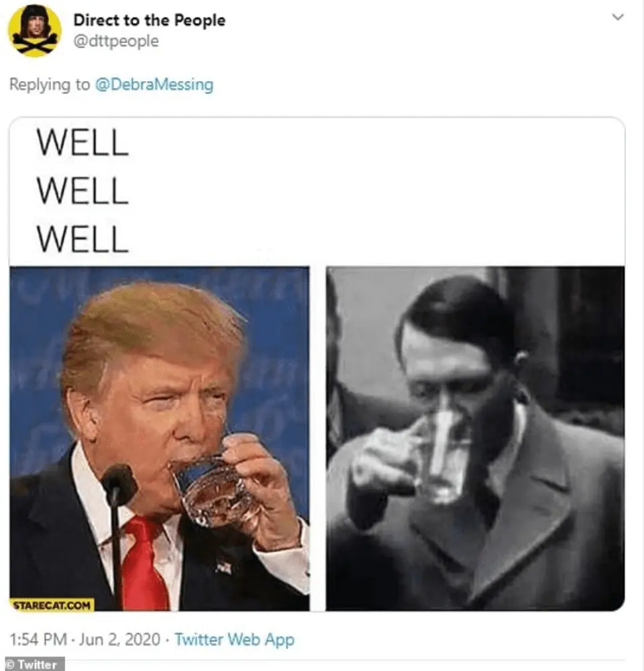Click the Direct to the People display name
The image size is (644, 671).
coord(150,21)
